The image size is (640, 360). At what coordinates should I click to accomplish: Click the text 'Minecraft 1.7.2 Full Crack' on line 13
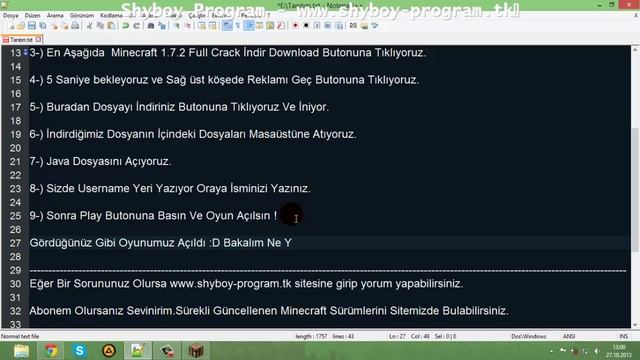click(176, 53)
